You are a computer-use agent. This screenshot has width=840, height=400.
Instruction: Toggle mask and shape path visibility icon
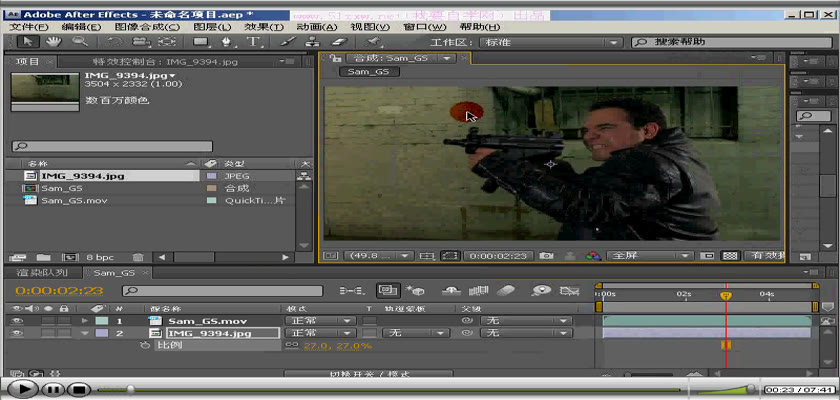pyautogui.click(x=449, y=256)
